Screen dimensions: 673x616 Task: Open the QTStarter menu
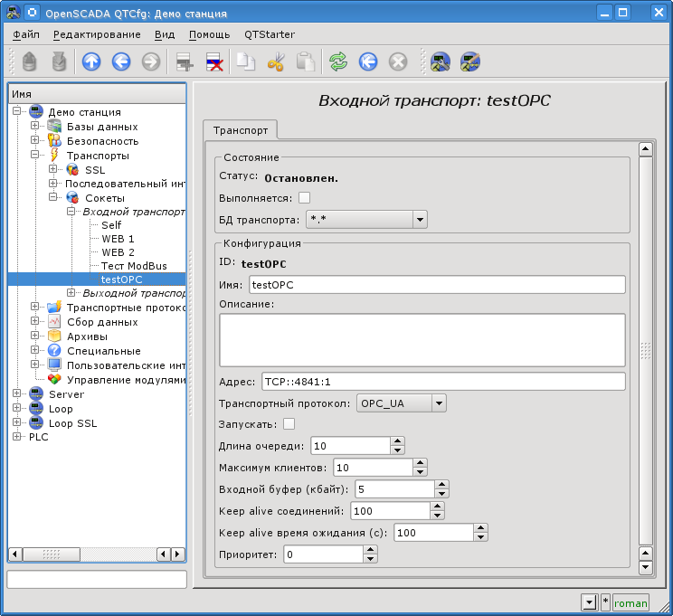point(270,34)
